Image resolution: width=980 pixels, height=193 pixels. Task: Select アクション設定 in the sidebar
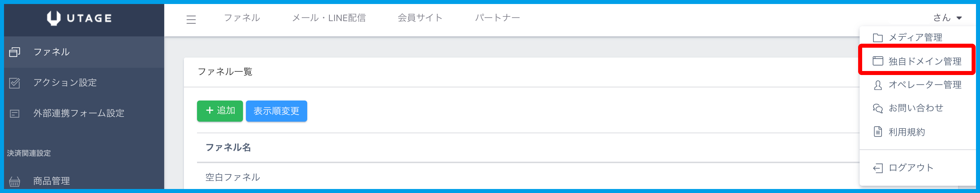coord(65,83)
